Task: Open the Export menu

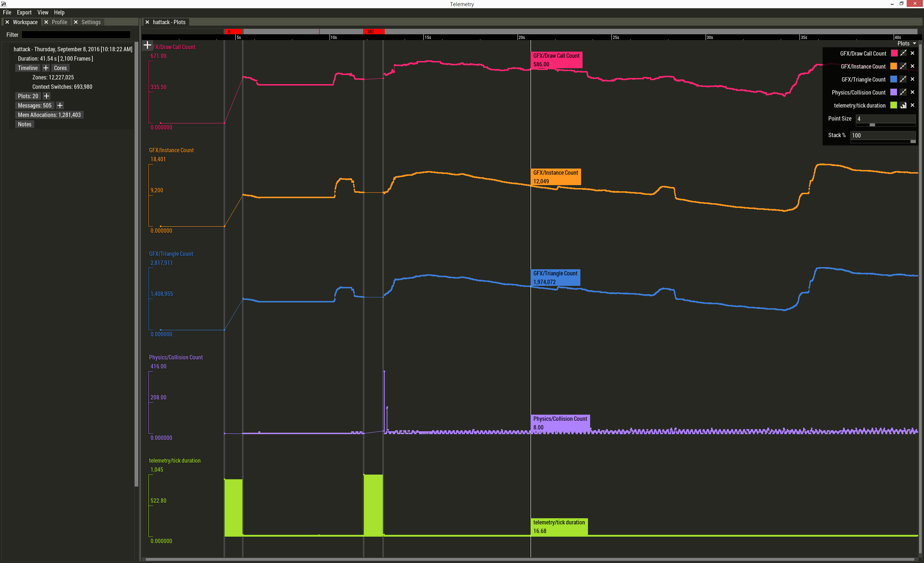Action: click(x=24, y=12)
